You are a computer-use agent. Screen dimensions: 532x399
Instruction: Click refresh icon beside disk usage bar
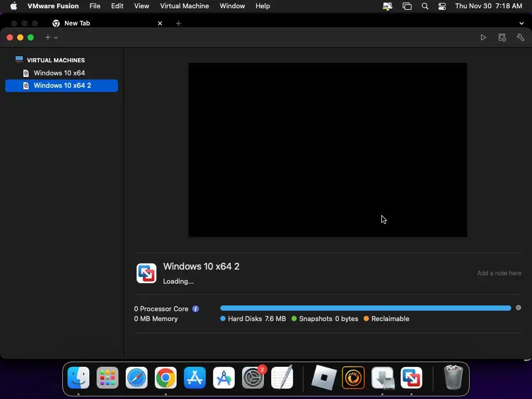coord(518,308)
